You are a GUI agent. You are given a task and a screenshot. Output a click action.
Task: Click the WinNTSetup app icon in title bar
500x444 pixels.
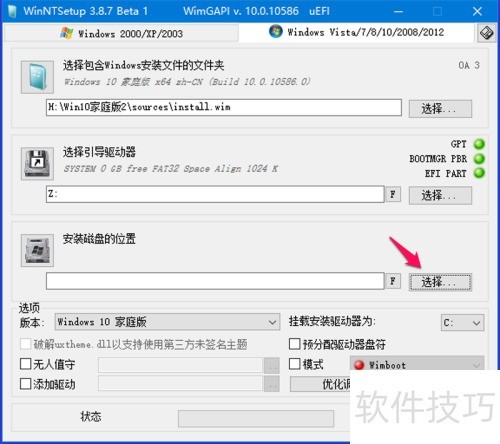point(12,11)
